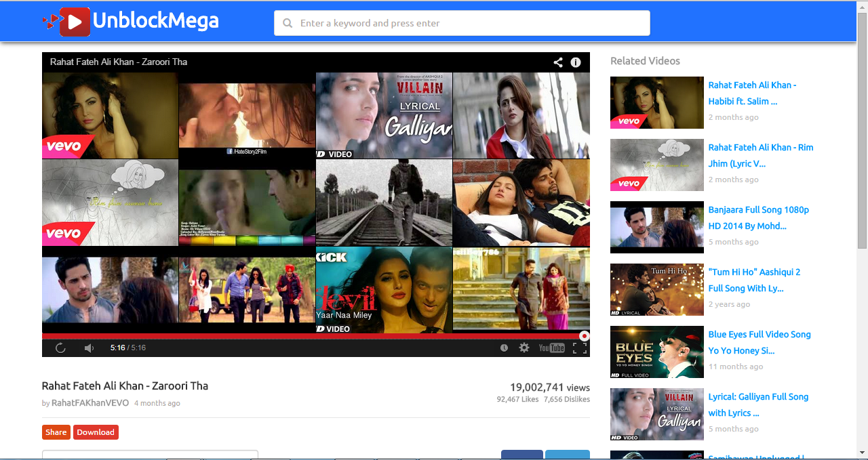The image size is (868, 460).
Task: Open Tum Hi Ho Aashiqui 2 link
Action: [754, 280]
